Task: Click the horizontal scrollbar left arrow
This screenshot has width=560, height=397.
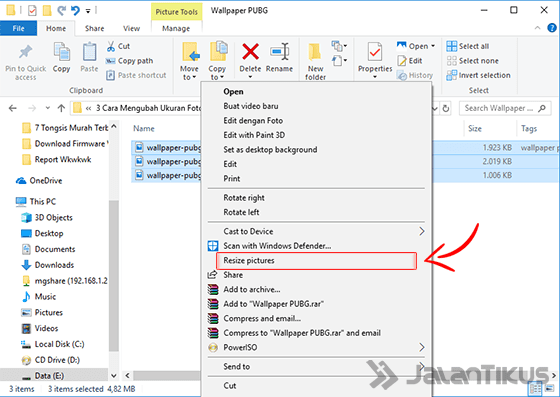Action: click(x=127, y=376)
